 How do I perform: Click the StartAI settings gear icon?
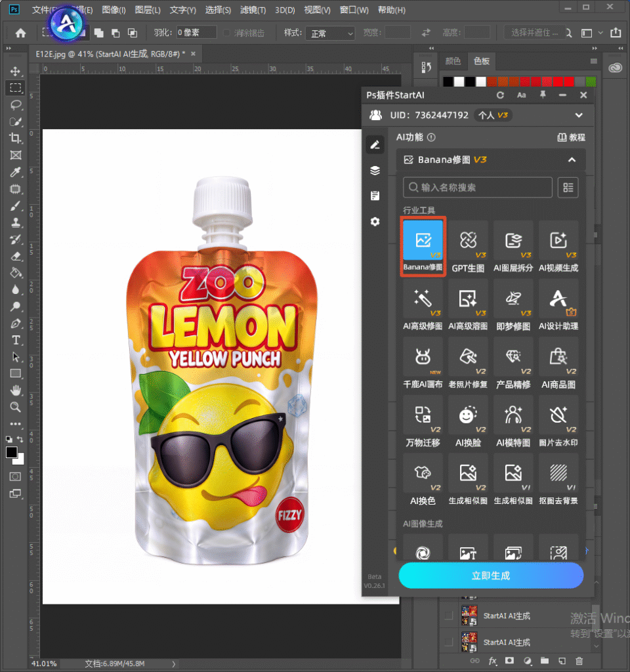[375, 222]
